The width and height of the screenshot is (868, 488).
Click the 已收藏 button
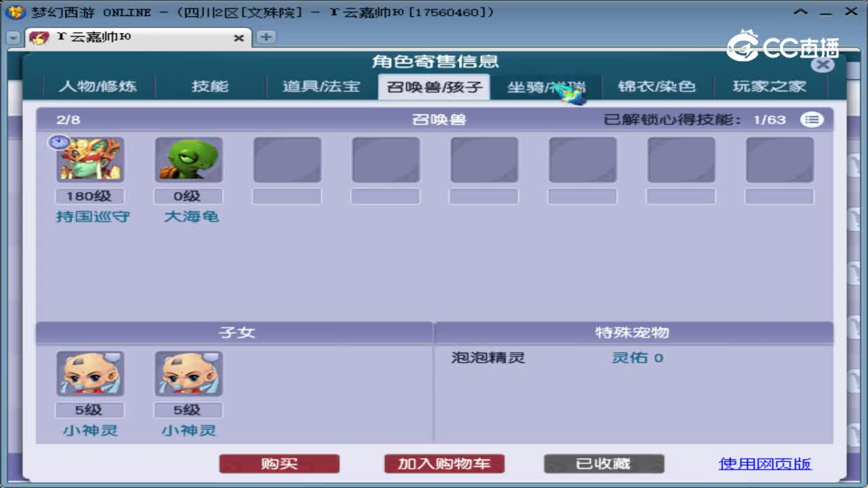pos(604,464)
